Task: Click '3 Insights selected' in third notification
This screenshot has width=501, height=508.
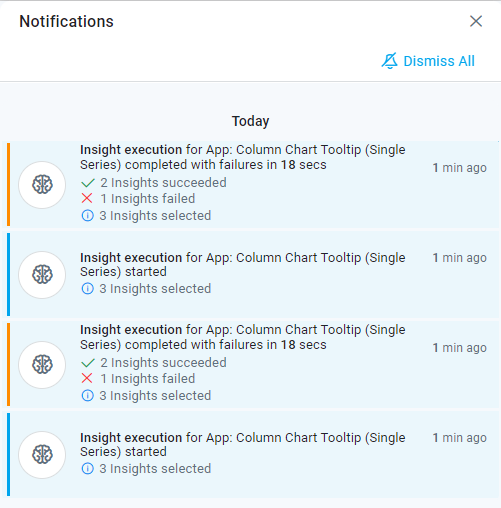Action: (x=155, y=396)
